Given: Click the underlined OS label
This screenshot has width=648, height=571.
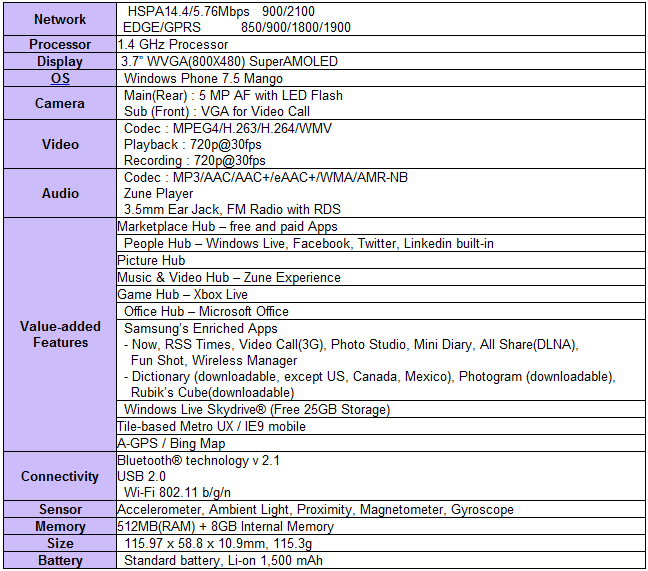Looking at the screenshot, I should tap(60, 78).
